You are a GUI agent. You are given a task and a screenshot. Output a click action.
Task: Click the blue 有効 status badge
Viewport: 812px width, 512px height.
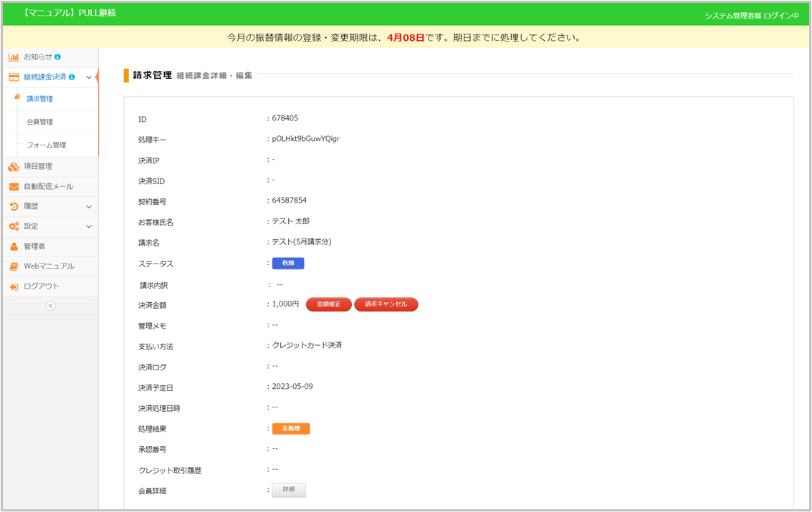288,264
